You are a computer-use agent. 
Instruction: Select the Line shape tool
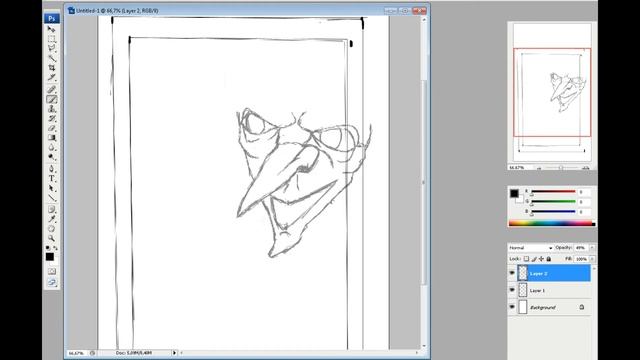click(x=51, y=198)
